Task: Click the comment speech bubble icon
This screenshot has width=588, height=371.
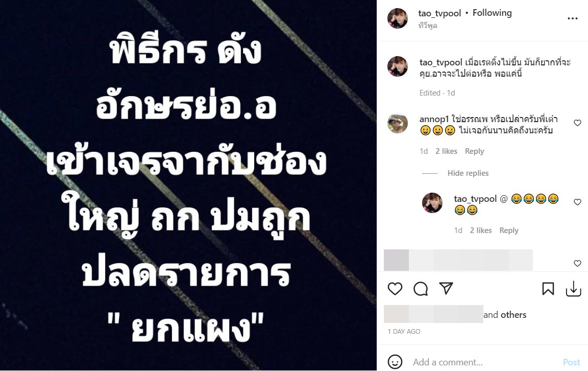Action: tap(421, 289)
